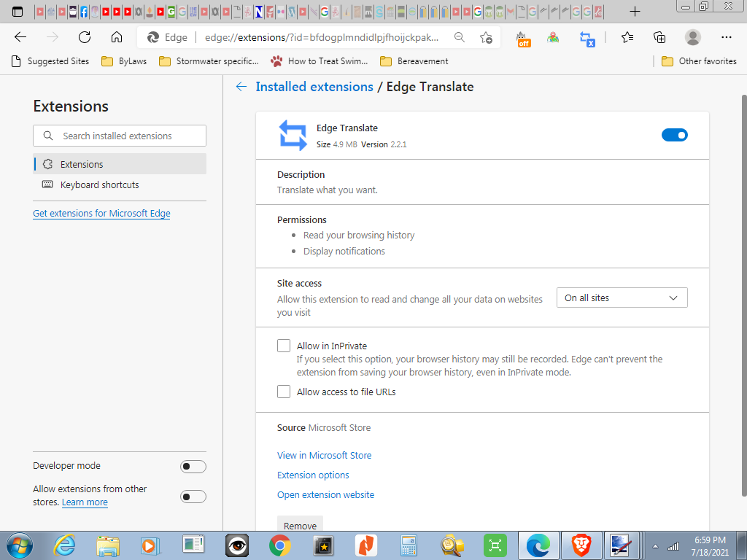Click in the Search installed extensions field

(x=128, y=136)
